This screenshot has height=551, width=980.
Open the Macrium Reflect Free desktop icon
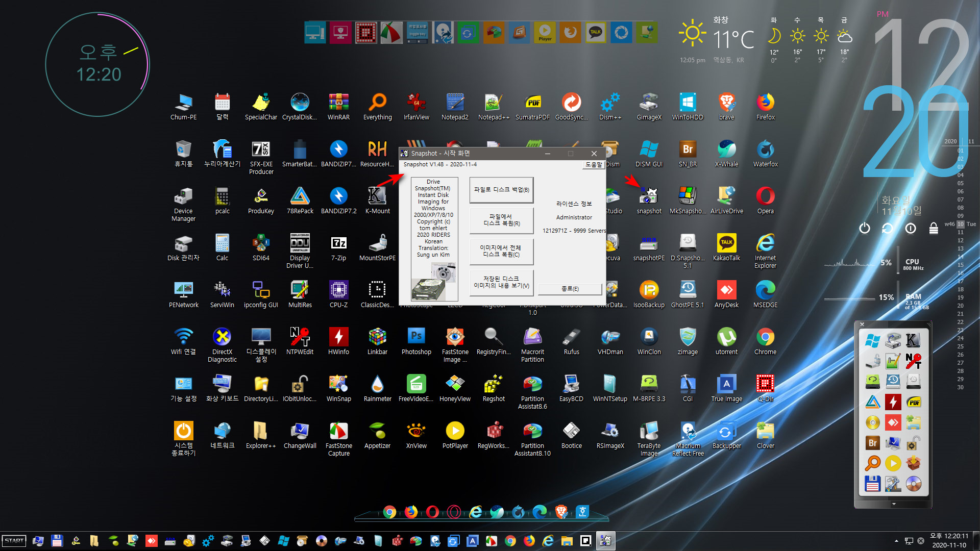688,439
